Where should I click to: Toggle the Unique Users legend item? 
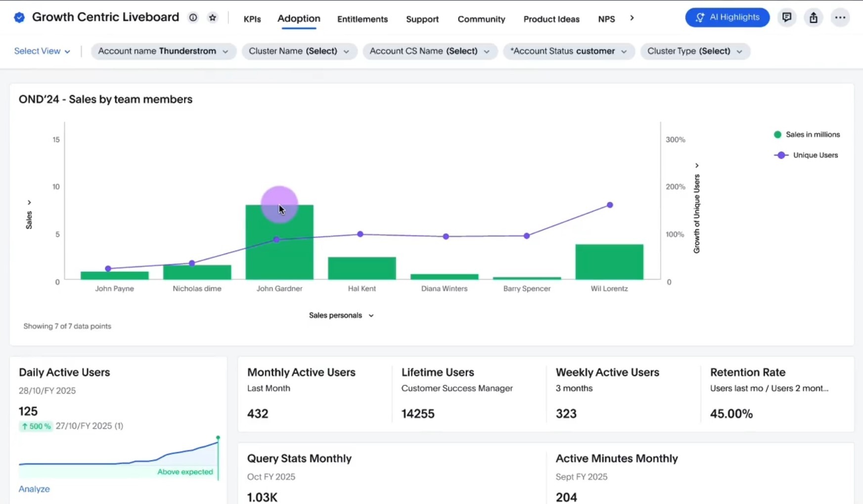click(x=806, y=155)
